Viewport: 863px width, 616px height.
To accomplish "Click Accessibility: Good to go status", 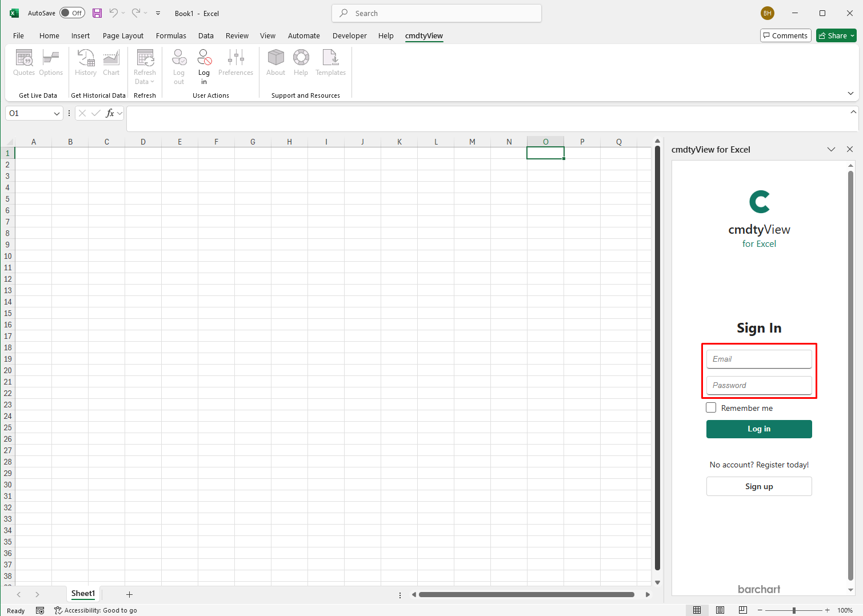I will (95, 610).
